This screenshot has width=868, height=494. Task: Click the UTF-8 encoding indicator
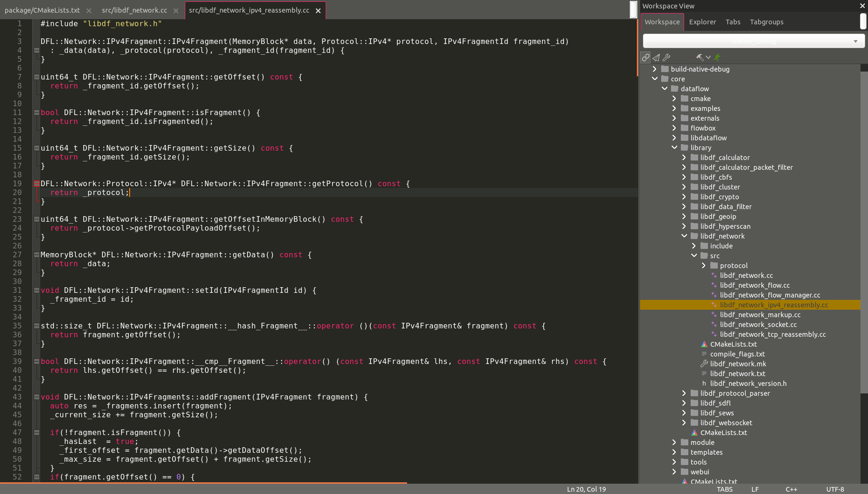[835, 489]
